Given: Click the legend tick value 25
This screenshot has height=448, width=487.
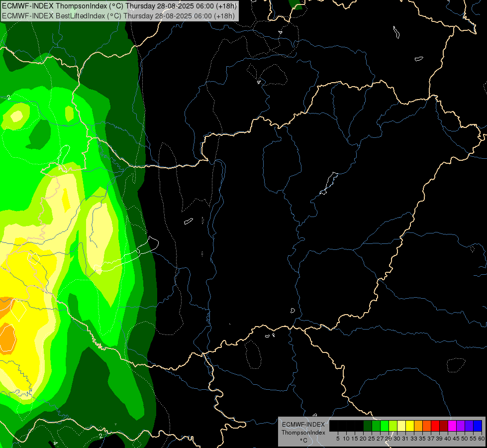Looking at the screenshot, I should coord(372,439).
